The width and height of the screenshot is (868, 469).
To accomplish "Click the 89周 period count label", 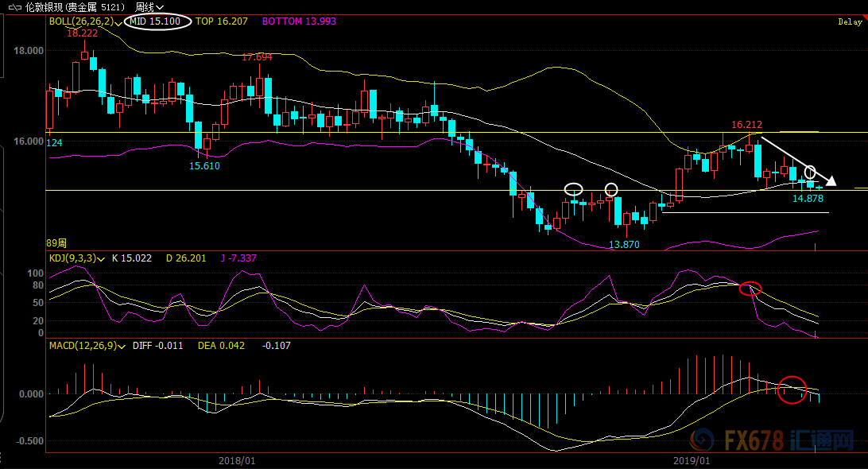I will [56, 242].
